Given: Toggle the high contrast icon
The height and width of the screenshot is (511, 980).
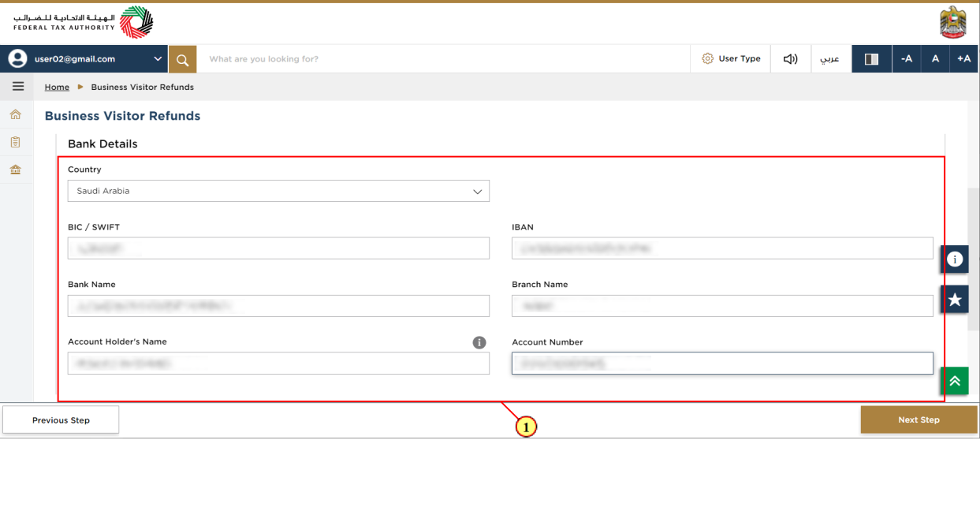Looking at the screenshot, I should click(871, 59).
